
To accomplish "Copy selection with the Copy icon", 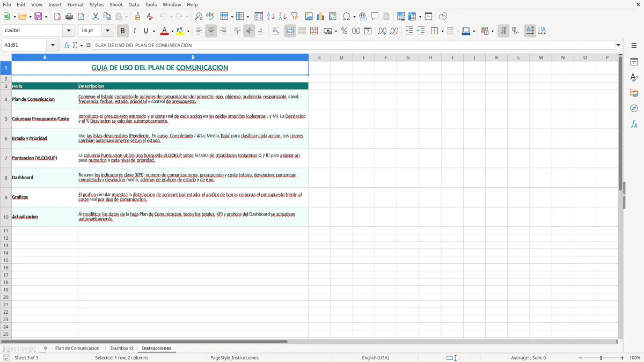I will (x=107, y=17).
